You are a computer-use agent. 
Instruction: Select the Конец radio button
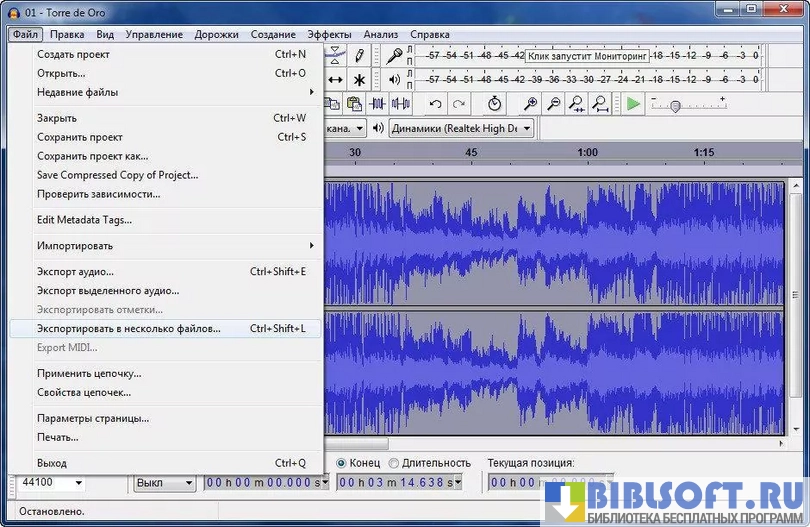(342, 463)
